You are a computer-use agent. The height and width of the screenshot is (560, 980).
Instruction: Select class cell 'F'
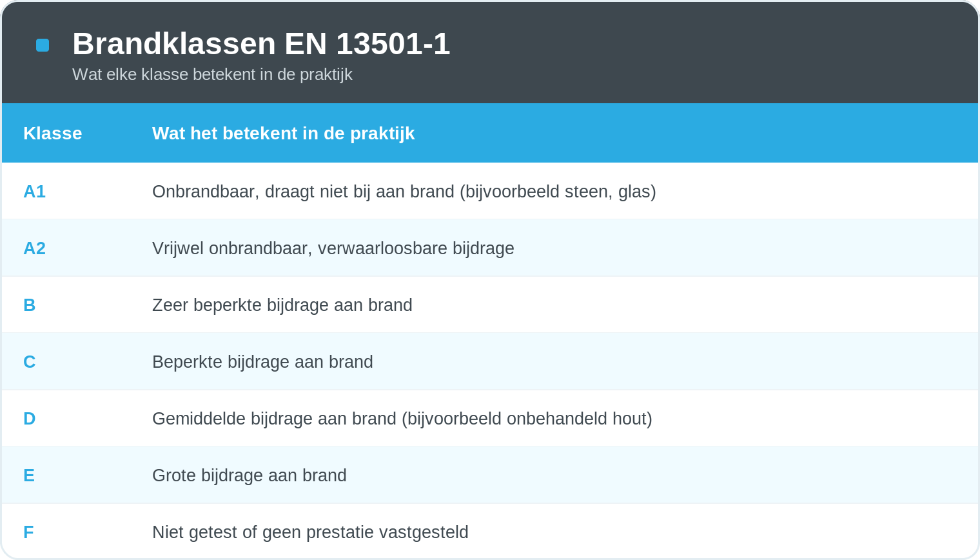pyautogui.click(x=28, y=532)
